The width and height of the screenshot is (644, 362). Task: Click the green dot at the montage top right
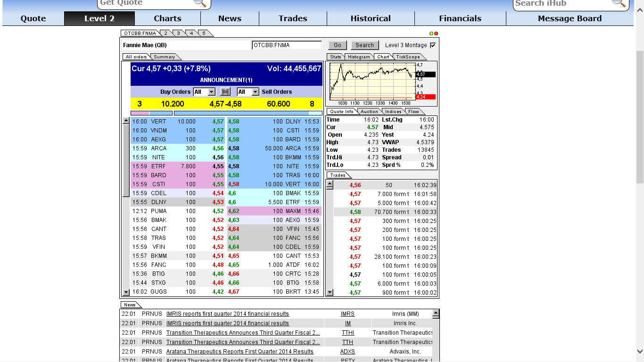pos(430,33)
